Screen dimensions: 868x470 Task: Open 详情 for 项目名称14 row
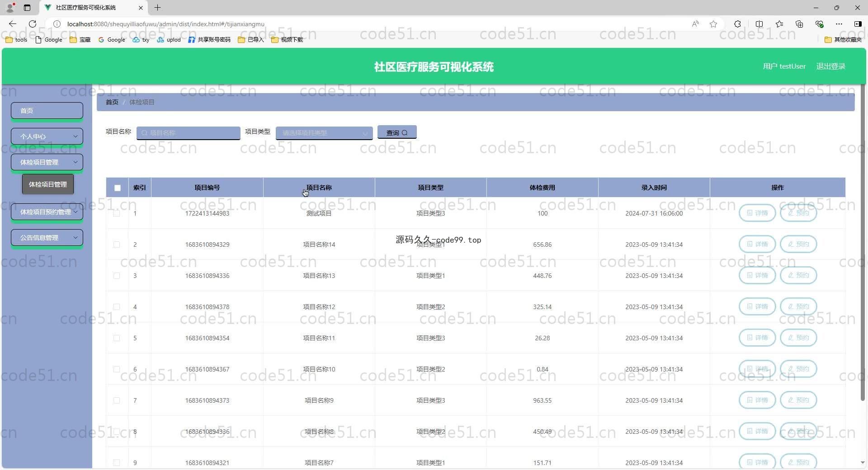(x=757, y=244)
